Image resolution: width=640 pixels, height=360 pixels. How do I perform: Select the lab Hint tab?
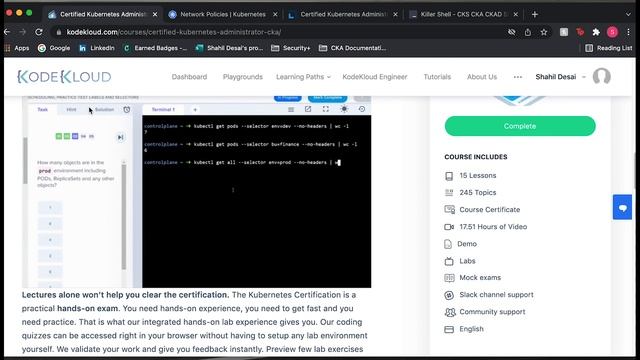(x=71, y=109)
